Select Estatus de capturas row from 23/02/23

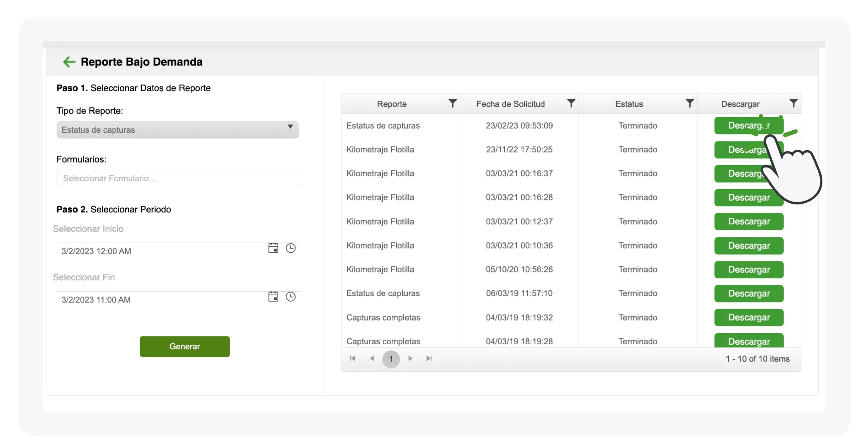pos(383,126)
